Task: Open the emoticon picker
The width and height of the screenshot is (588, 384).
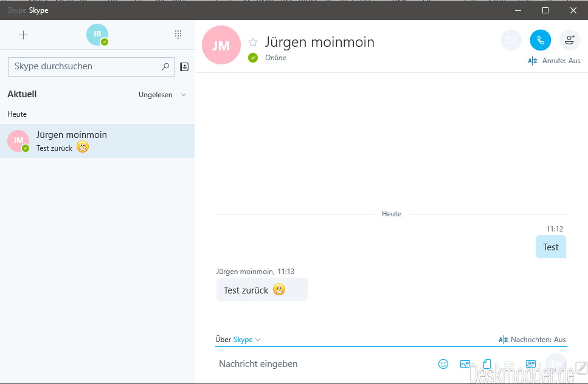Action: [443, 364]
